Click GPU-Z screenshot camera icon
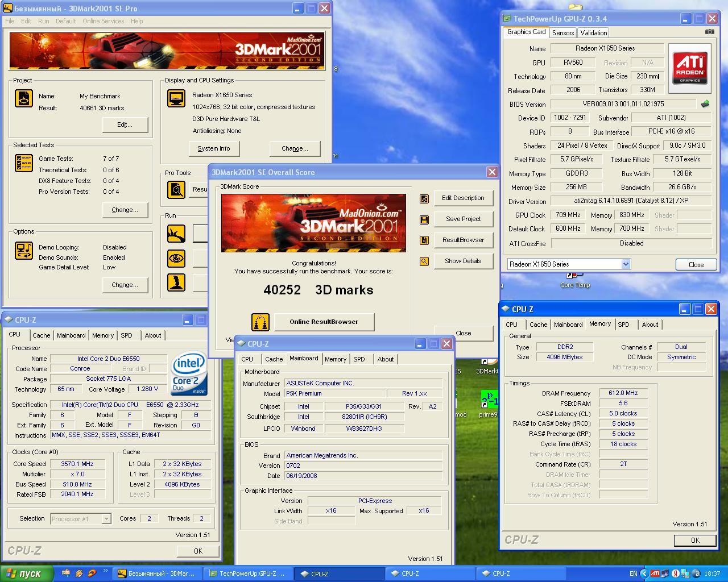Screen dimensions: 728x582 click(x=709, y=32)
